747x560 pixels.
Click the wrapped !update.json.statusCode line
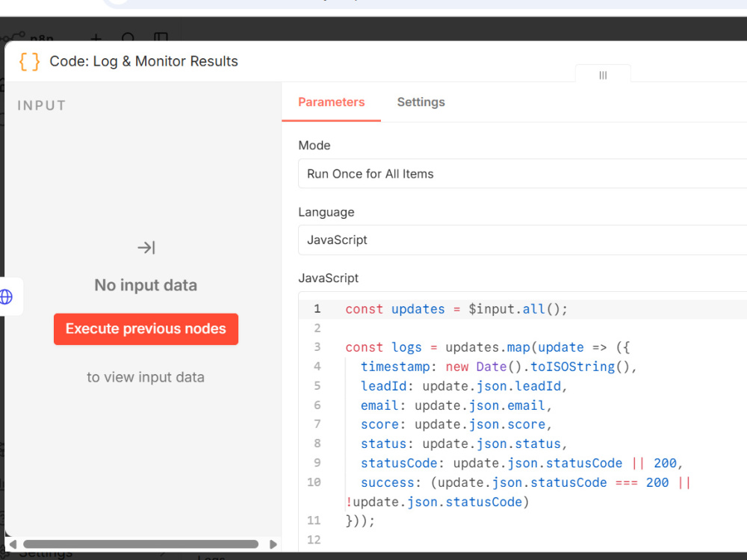tap(437, 502)
